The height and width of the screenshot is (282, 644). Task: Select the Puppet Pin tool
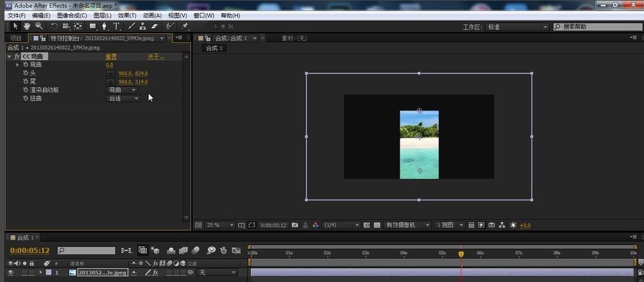tap(185, 26)
